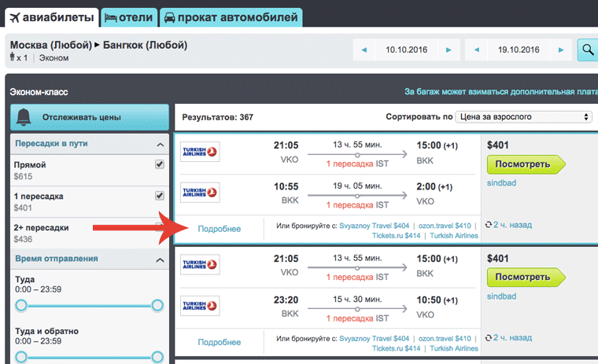Click the departure date field 10.10.2016

pyautogui.click(x=405, y=50)
